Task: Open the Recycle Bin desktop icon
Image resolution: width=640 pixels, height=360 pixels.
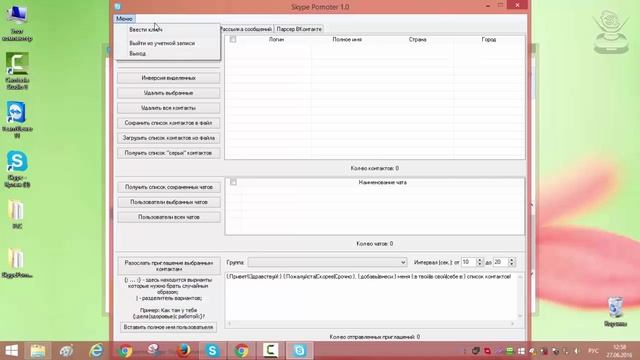Action: pos(615,312)
